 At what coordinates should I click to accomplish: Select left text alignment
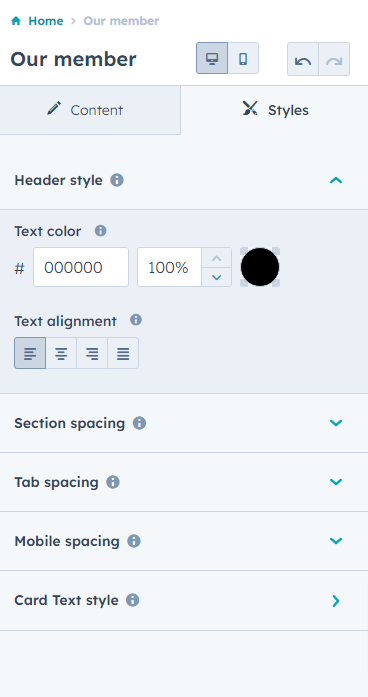30,353
